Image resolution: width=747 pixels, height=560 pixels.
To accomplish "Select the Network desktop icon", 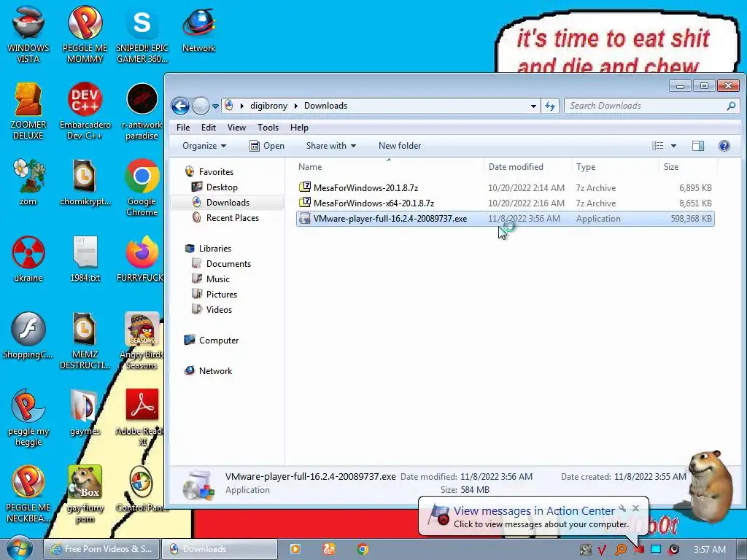I will point(198,29).
